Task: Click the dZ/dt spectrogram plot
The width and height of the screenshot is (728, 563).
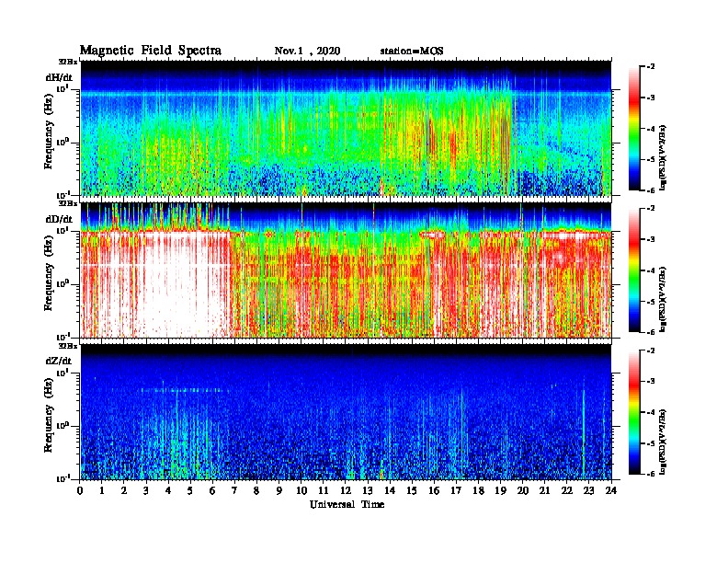Action: point(347,412)
